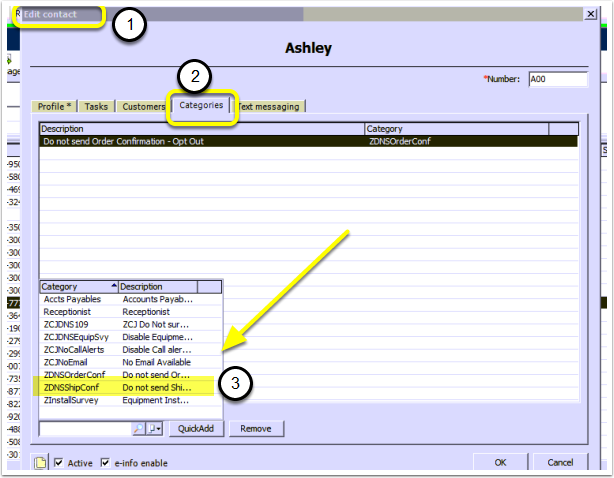Sort by Category column in popup list
Viewport: 614px width, 478px height.
[x=79, y=287]
